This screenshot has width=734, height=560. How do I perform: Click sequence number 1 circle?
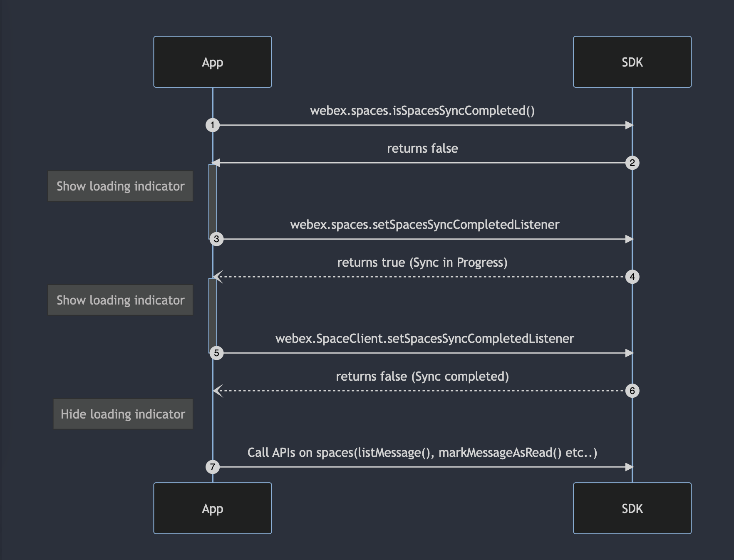[213, 125]
